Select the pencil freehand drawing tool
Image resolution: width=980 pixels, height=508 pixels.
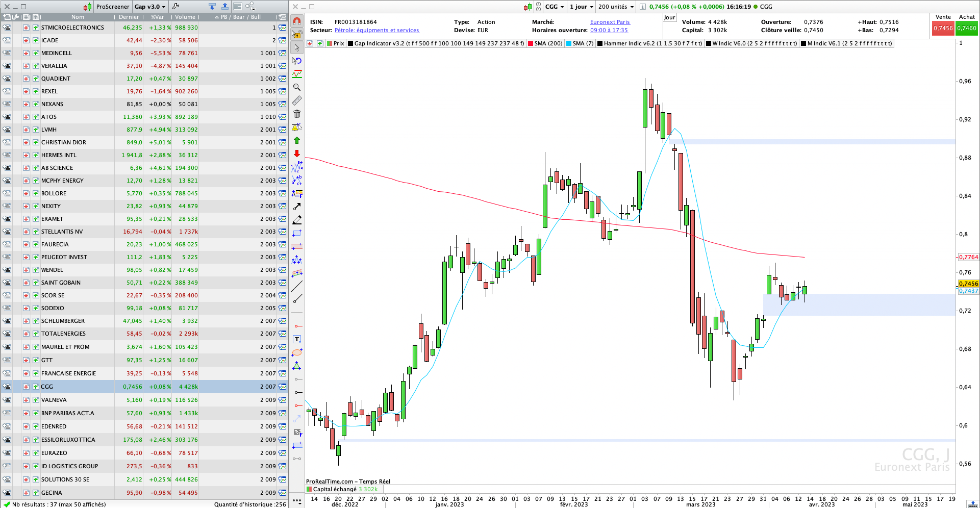297,220
